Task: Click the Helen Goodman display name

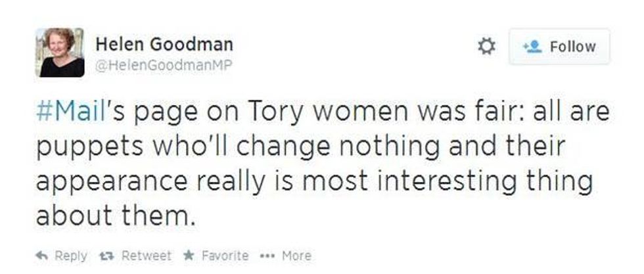Action: 164,45
